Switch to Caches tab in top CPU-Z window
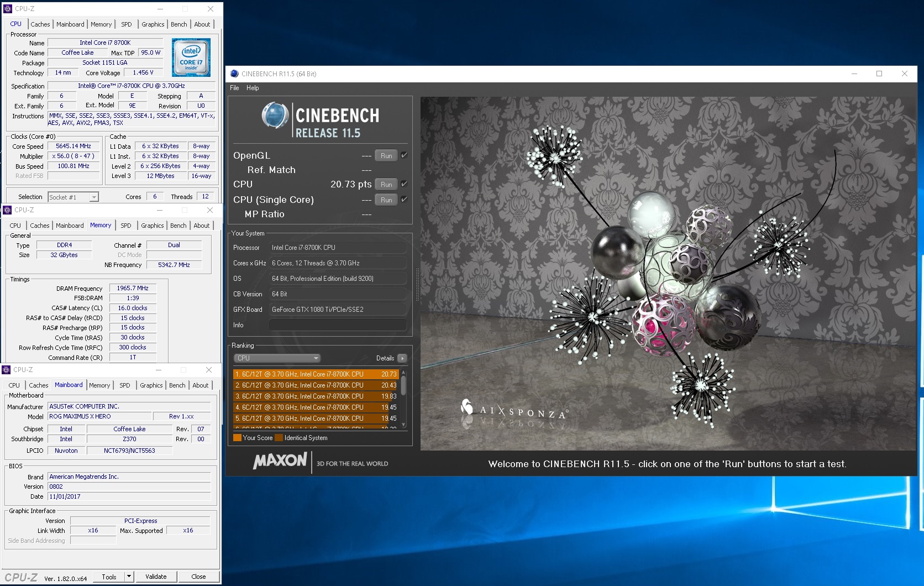Viewport: 924px width, 586px height. point(40,24)
